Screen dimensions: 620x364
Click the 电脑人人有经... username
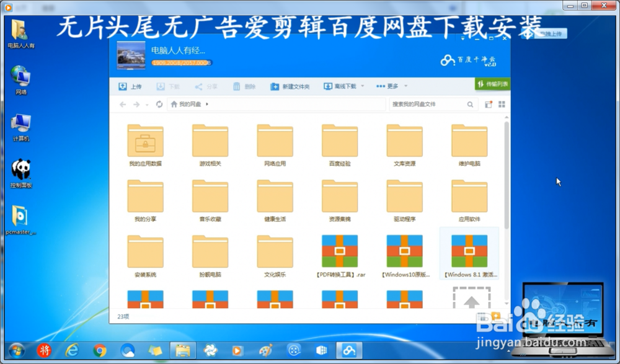click(178, 51)
